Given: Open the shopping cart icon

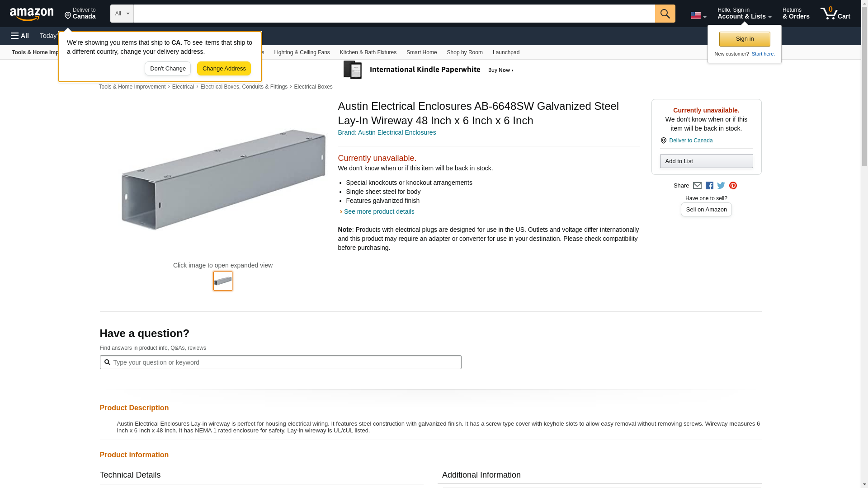Looking at the screenshot, I should tap(835, 14).
